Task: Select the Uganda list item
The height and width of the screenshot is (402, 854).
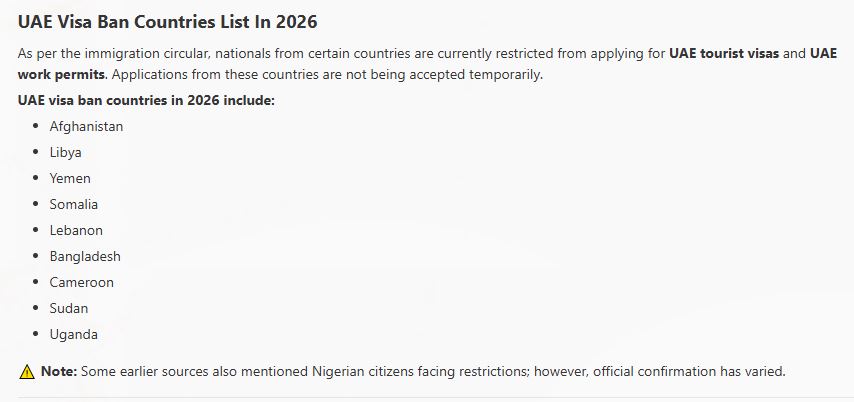Action: [74, 334]
